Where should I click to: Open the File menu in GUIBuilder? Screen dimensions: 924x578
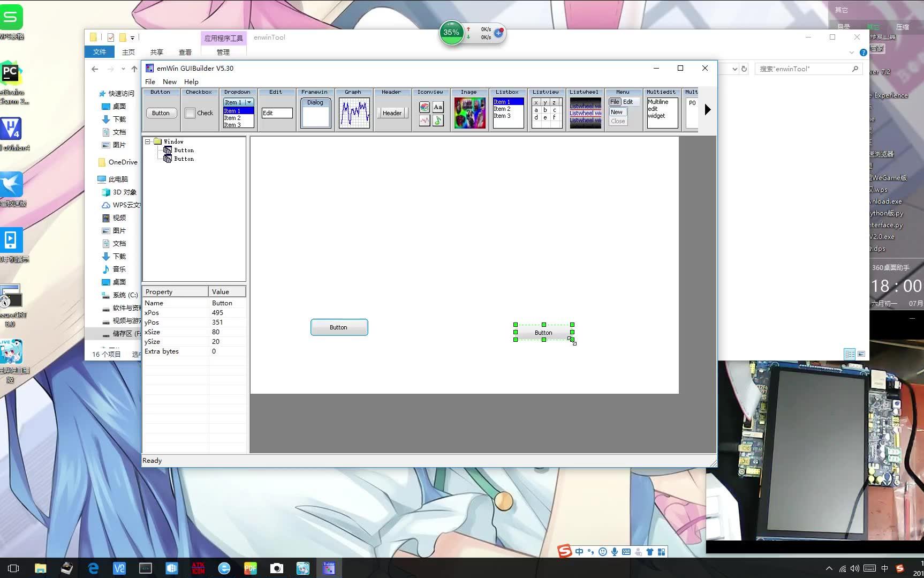click(x=150, y=81)
